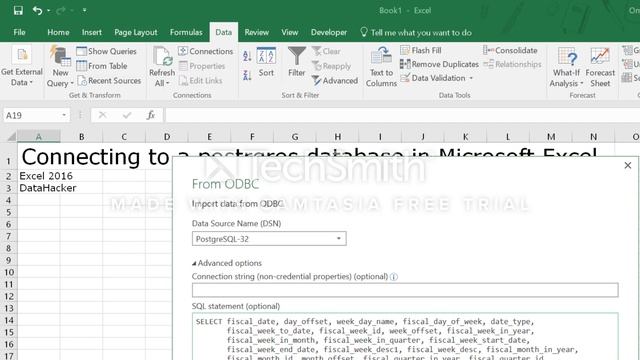The width and height of the screenshot is (640, 360).
Task: Open the New Query dropdown
Action: click(x=60, y=67)
